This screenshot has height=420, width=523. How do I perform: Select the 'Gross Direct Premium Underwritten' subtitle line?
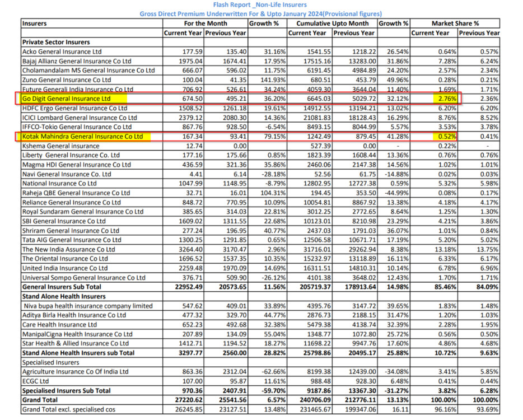coord(260,14)
